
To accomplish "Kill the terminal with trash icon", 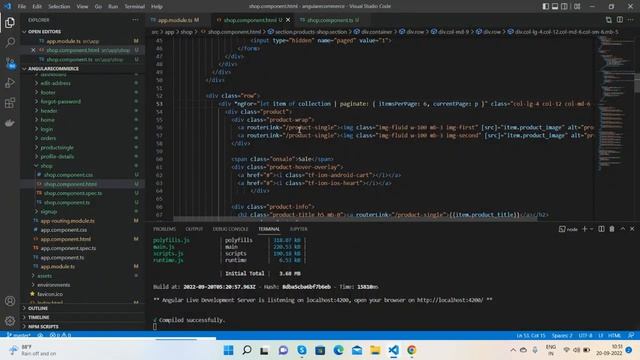I will coord(612,229).
